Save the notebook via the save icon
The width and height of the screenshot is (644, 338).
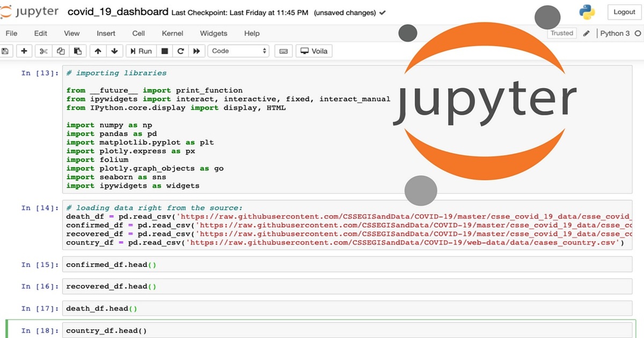pos(5,50)
